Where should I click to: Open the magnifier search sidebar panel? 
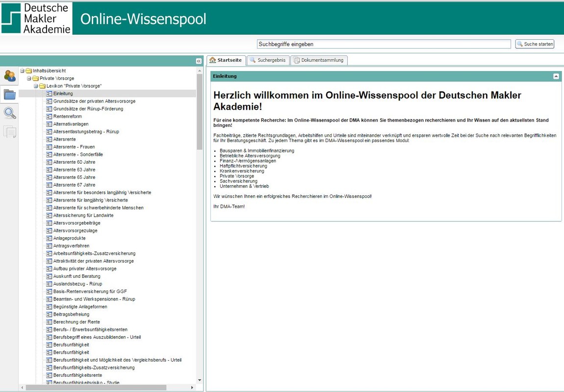(10, 113)
